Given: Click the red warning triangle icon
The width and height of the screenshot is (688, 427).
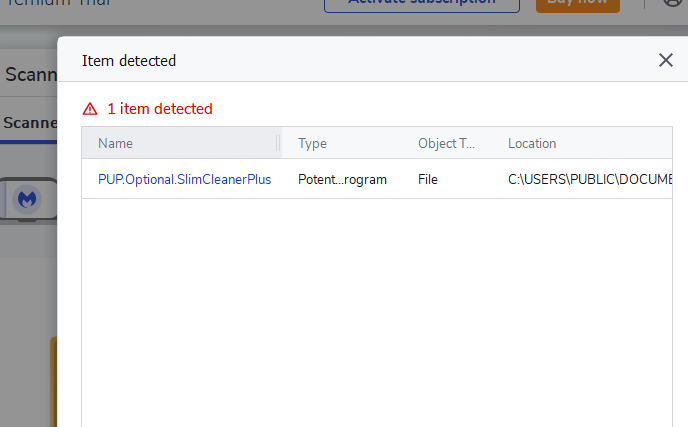Looking at the screenshot, I should coord(90,109).
